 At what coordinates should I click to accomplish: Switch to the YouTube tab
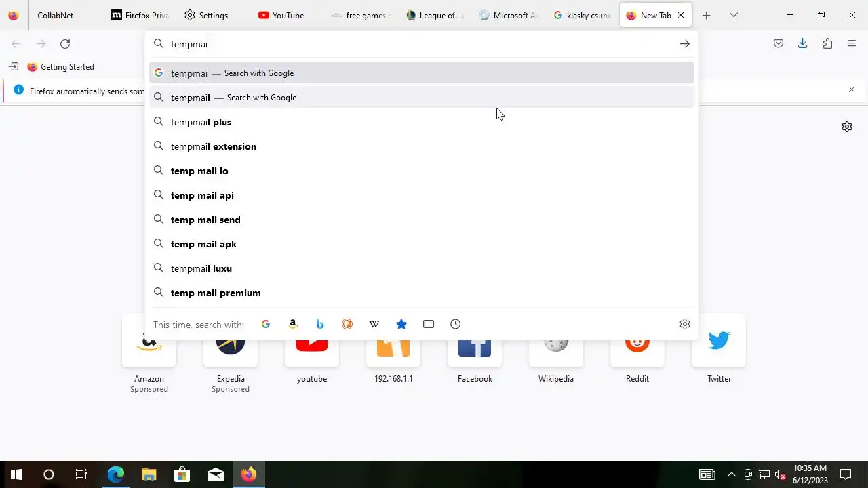click(x=288, y=15)
